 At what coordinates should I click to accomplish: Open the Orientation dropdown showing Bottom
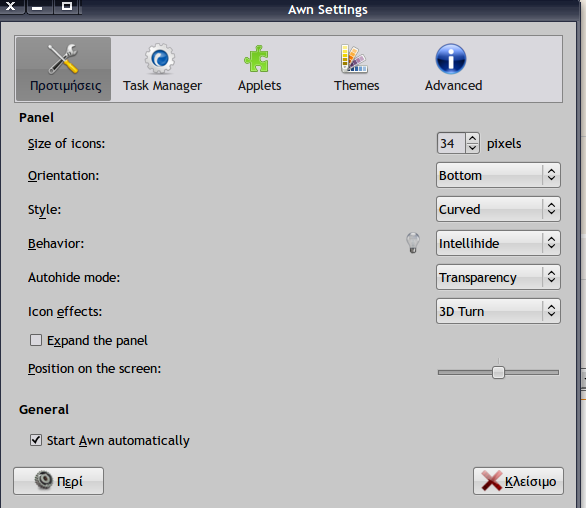498,175
